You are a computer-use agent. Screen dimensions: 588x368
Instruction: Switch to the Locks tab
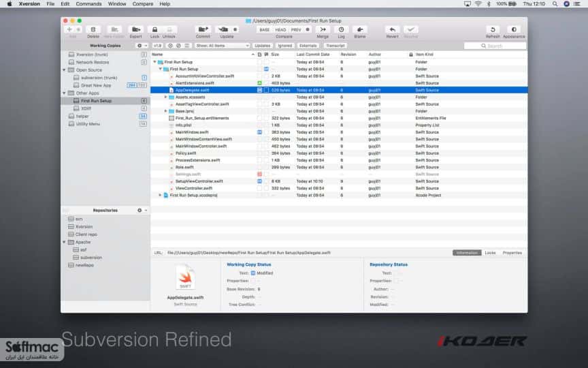(490, 253)
